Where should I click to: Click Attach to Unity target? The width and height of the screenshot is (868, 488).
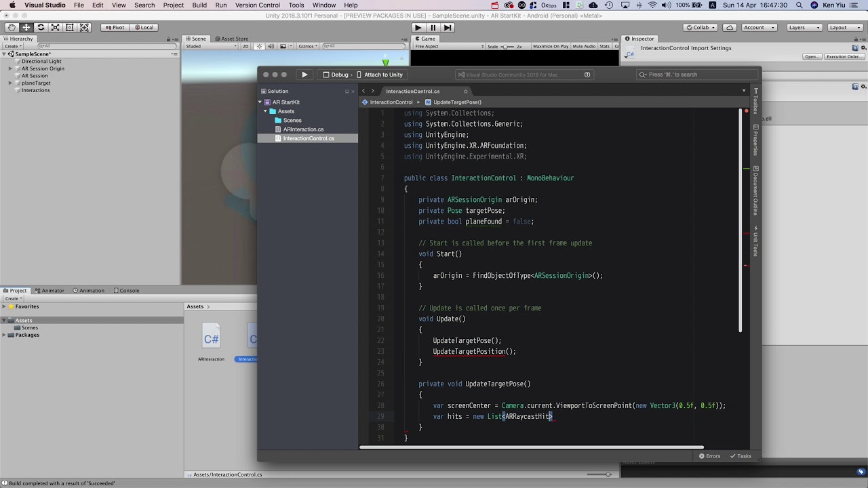[380, 75]
